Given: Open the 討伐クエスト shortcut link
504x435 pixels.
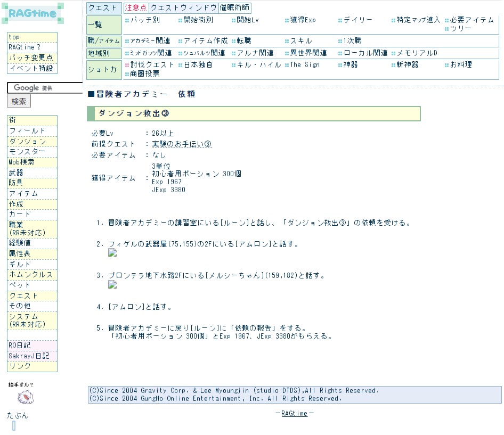Looking at the screenshot, I should click(x=152, y=65).
